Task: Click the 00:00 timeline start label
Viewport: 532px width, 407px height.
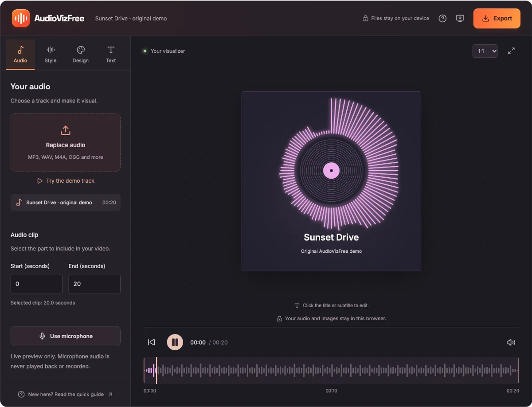Action: click(x=150, y=391)
